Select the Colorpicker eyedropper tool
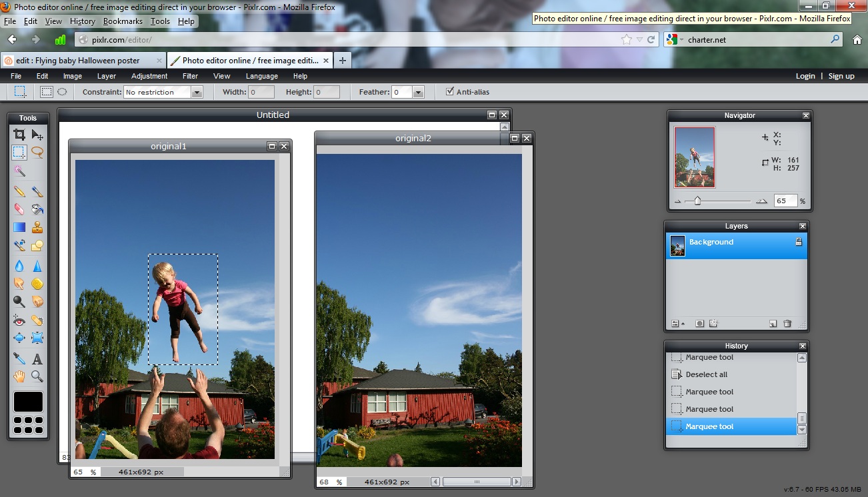Viewport: 868px width, 497px height. tap(19, 358)
